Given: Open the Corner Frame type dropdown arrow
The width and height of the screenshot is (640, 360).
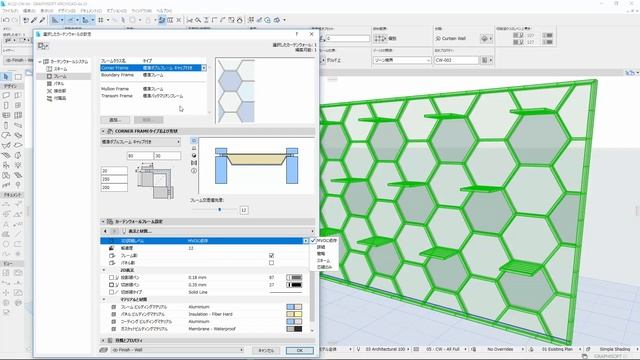Looking at the screenshot, I should [204, 68].
